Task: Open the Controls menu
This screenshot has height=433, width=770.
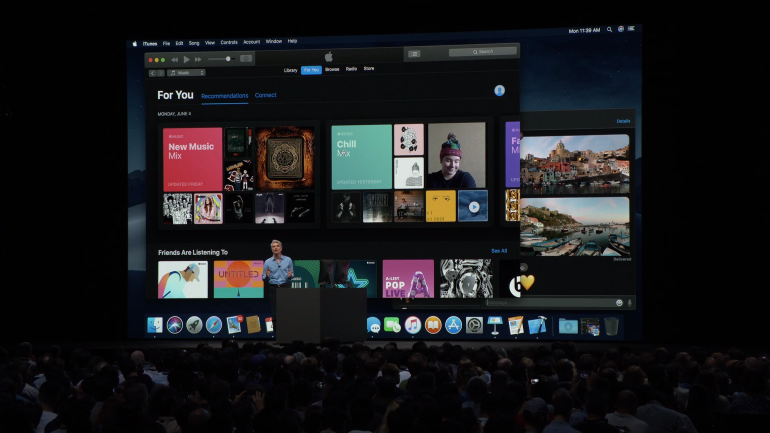Action: [229, 42]
